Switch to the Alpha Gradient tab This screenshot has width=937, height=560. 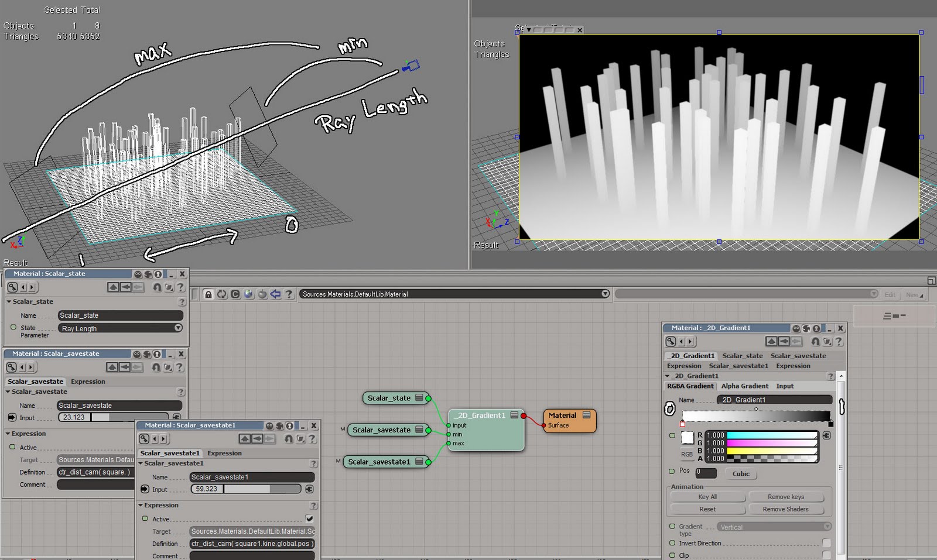[745, 386]
